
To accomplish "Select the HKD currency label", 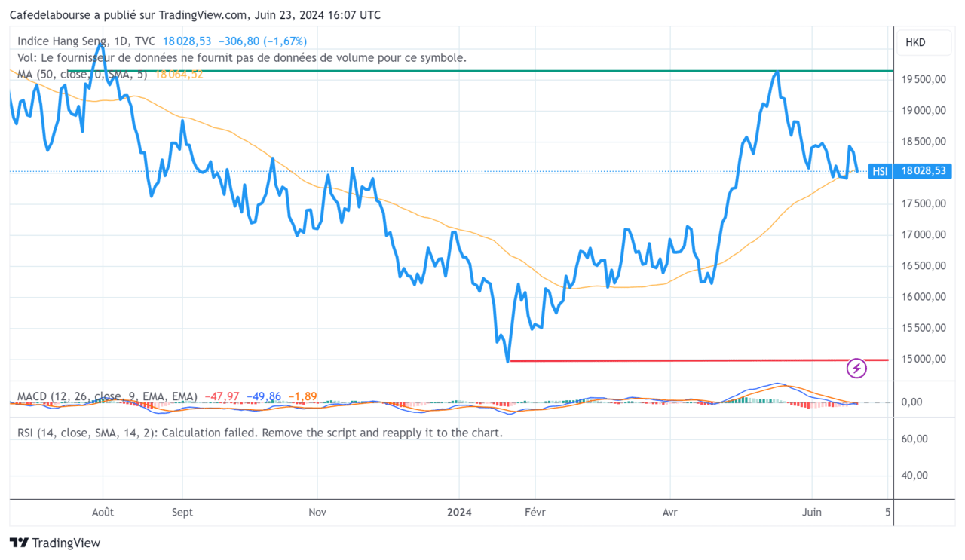I will pos(915,42).
